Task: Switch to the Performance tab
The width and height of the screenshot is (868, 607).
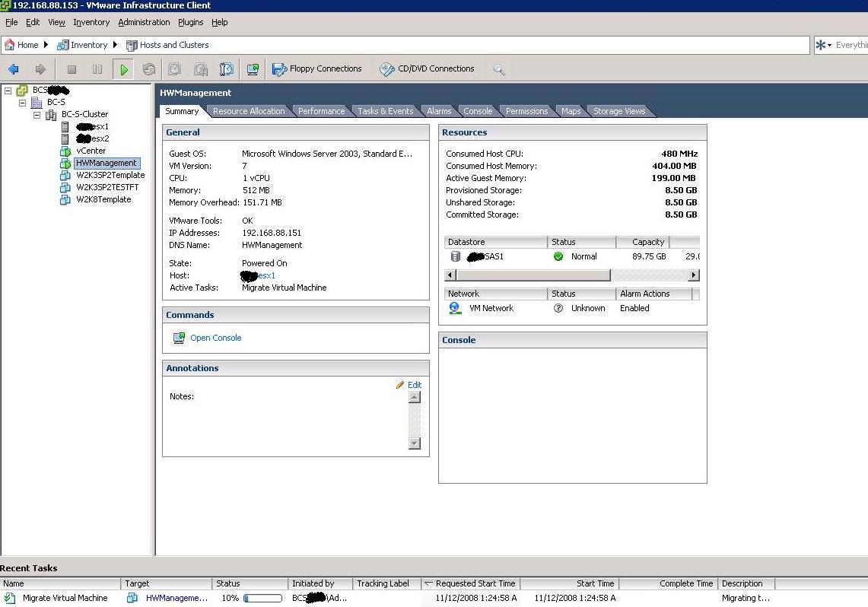Action: [x=321, y=111]
